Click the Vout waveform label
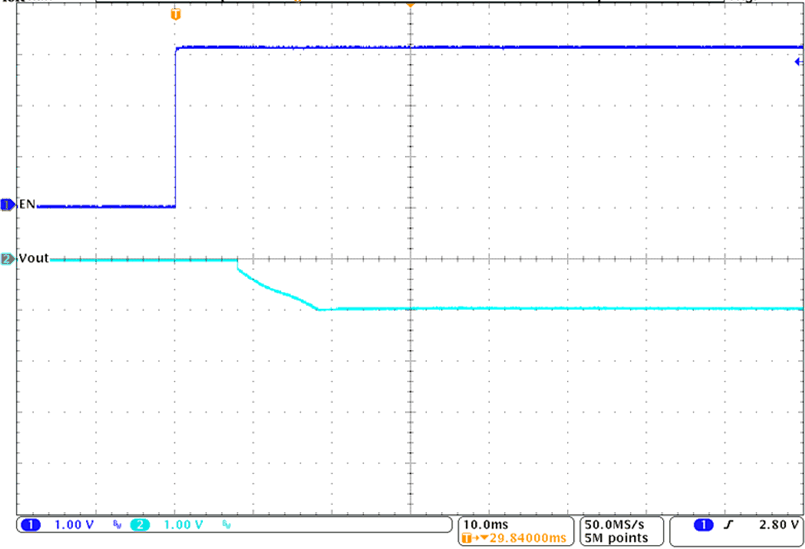Screen dimensions: 805x549 pyautogui.click(x=33, y=258)
